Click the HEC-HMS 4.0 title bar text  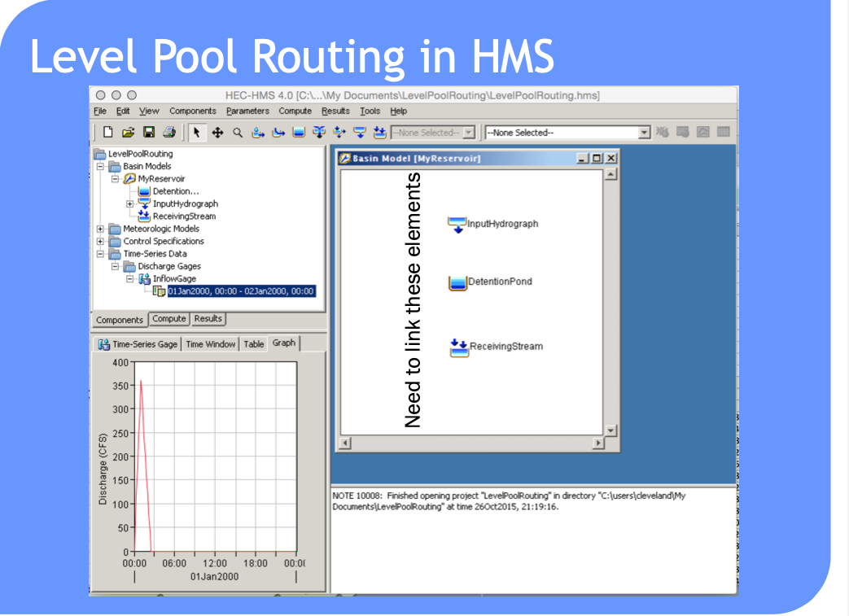pos(413,96)
